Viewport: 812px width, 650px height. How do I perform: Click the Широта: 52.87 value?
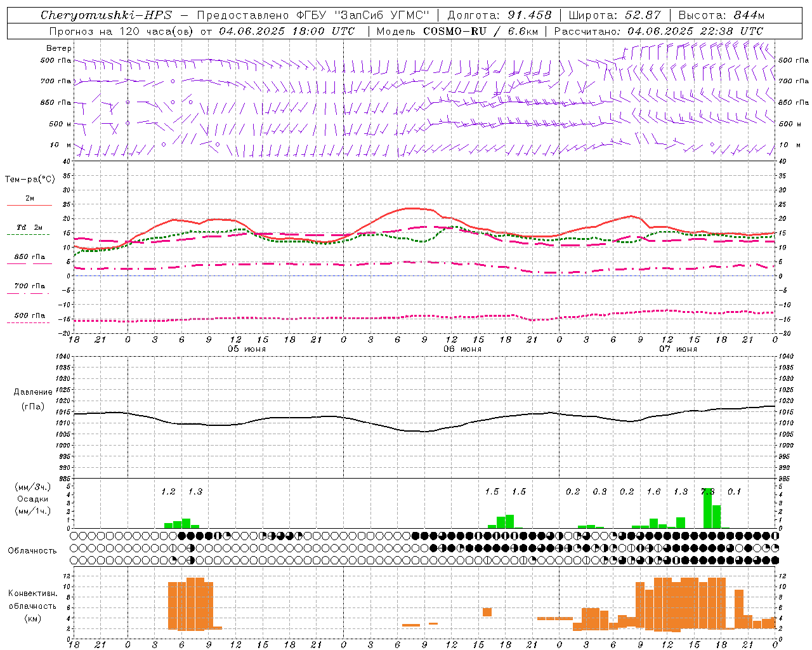(615, 15)
